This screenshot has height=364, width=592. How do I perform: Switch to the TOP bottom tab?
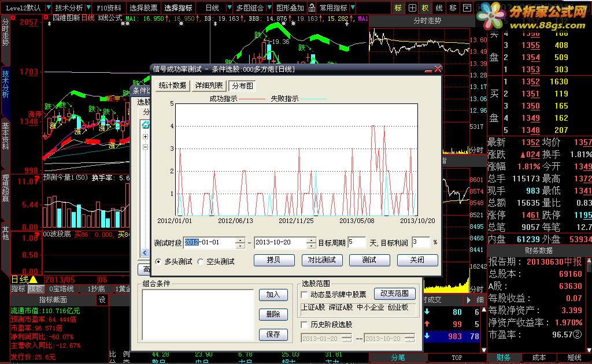[457, 358]
